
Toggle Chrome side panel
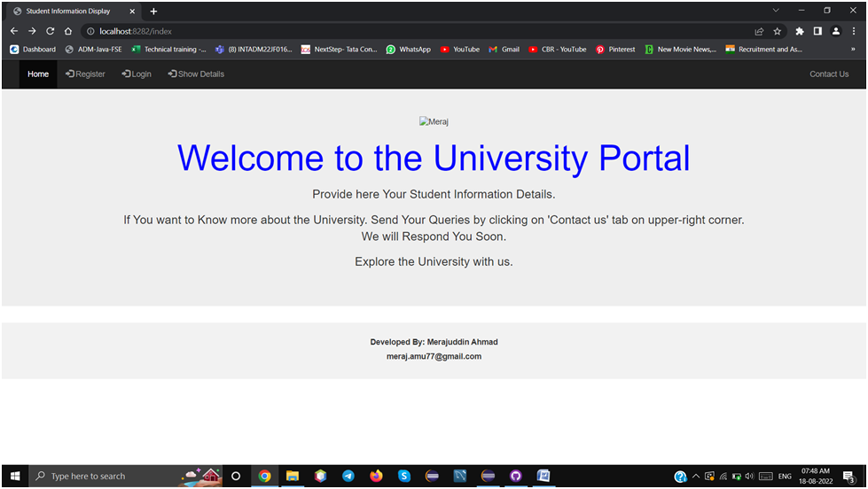(817, 32)
